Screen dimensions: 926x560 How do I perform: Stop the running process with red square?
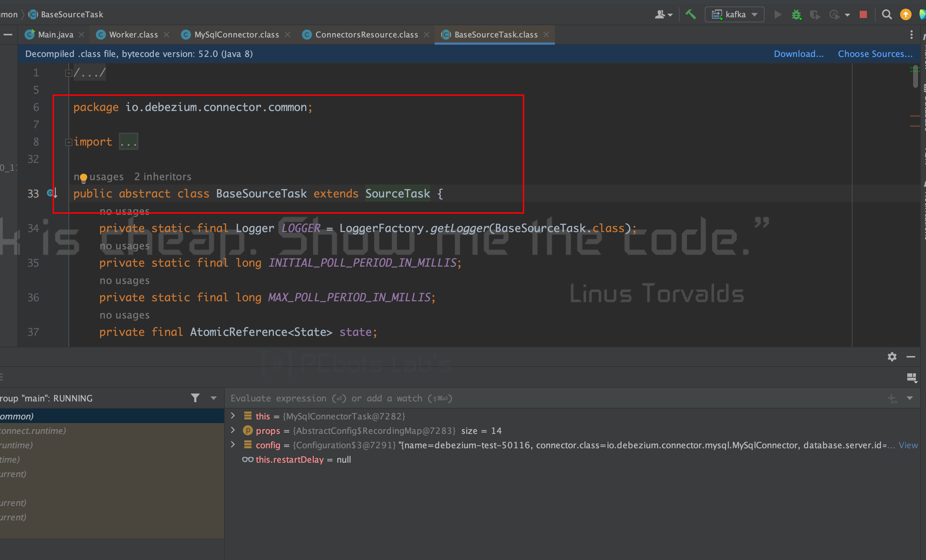(x=863, y=14)
